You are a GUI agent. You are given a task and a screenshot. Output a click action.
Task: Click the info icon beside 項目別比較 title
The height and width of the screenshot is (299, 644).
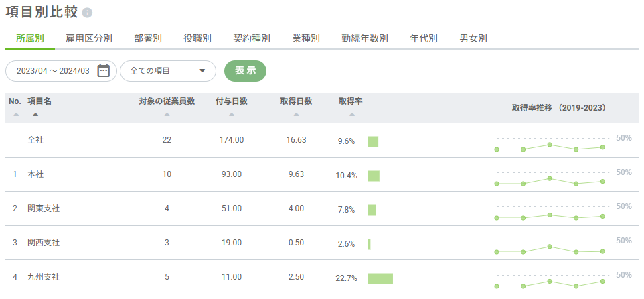87,13
